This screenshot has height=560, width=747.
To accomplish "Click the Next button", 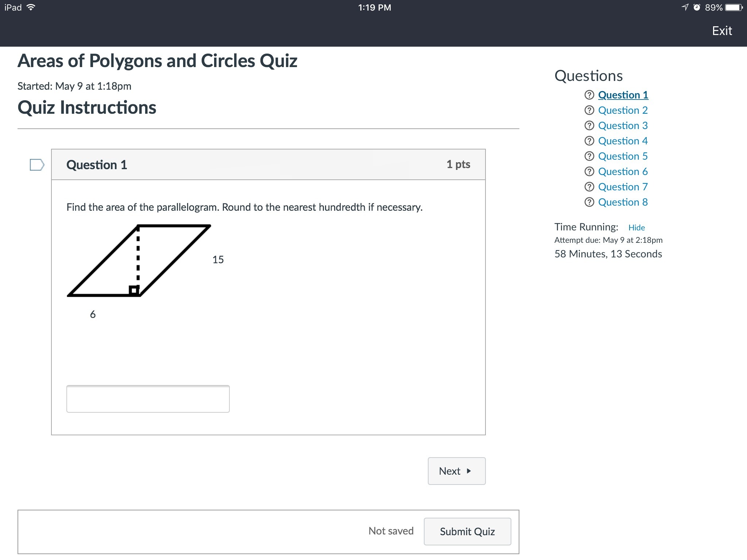I will pyautogui.click(x=456, y=471).
